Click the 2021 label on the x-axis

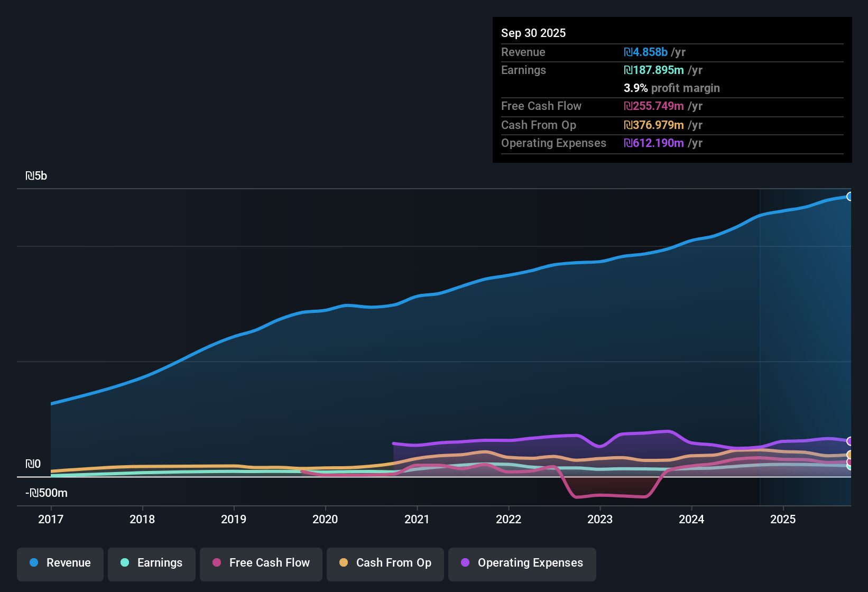(x=417, y=520)
